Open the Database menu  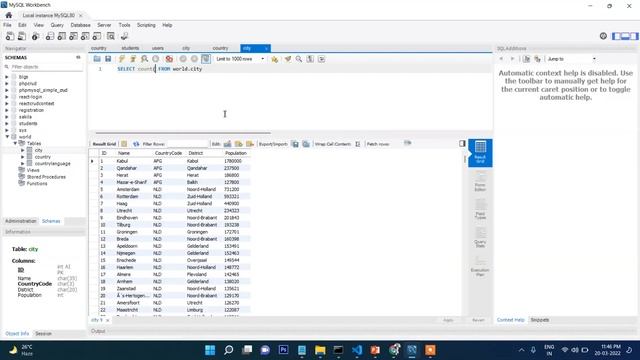tap(80, 25)
